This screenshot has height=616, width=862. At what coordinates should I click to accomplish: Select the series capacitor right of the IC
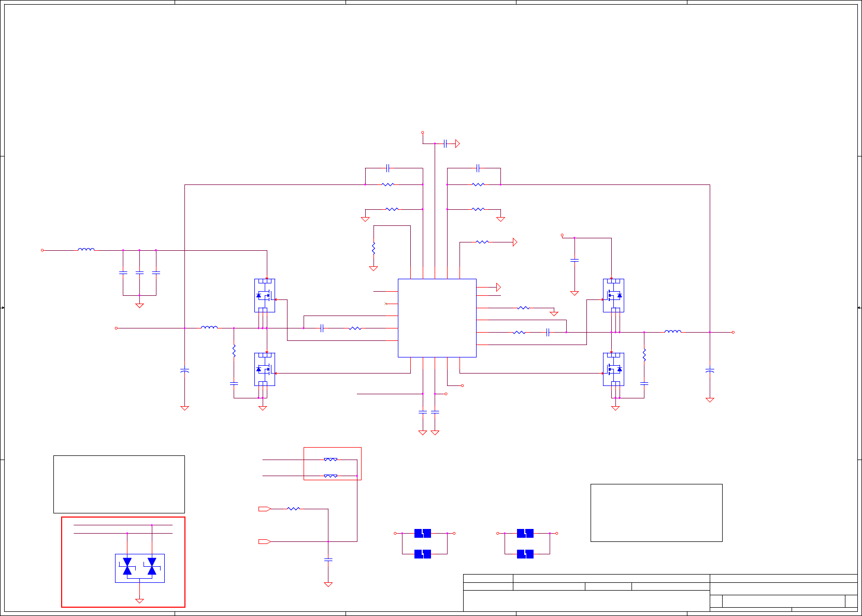point(548,332)
